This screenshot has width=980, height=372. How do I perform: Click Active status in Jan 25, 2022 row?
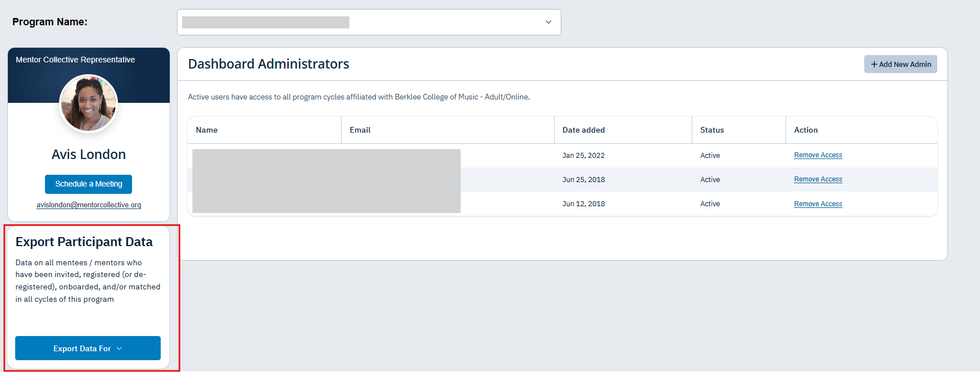point(710,156)
